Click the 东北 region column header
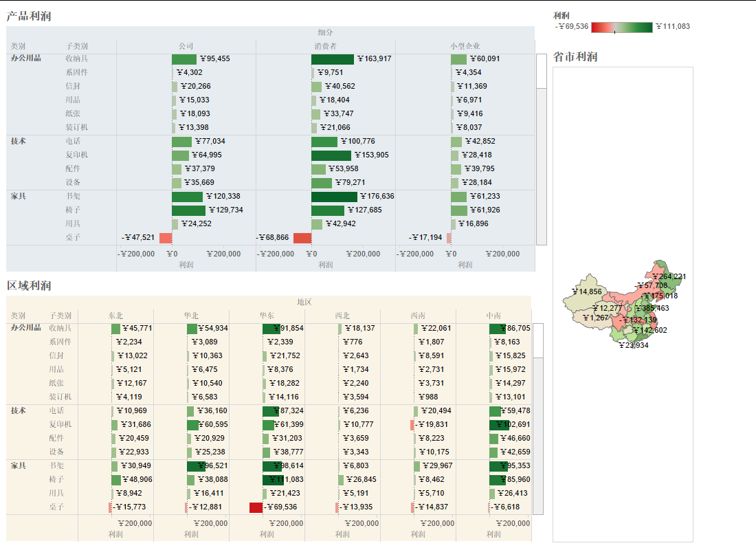 click(115, 316)
